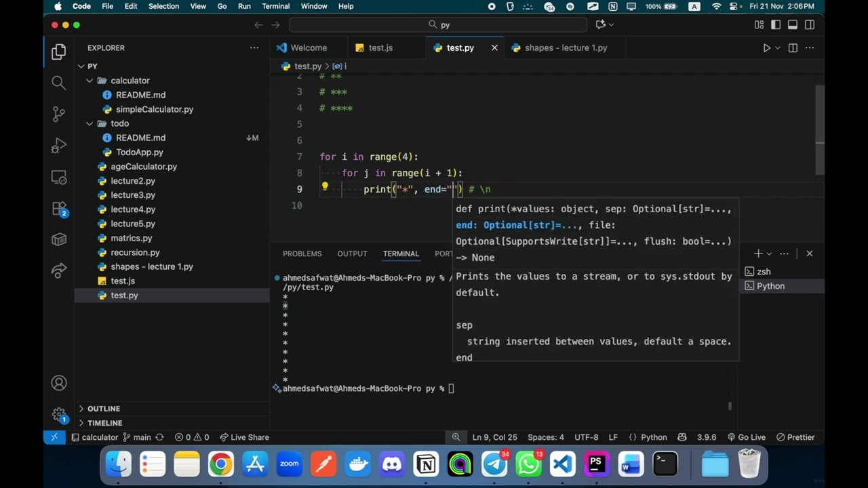Image resolution: width=868 pixels, height=488 pixels.
Task: Open Google Chrome in the Dock
Action: point(220,464)
